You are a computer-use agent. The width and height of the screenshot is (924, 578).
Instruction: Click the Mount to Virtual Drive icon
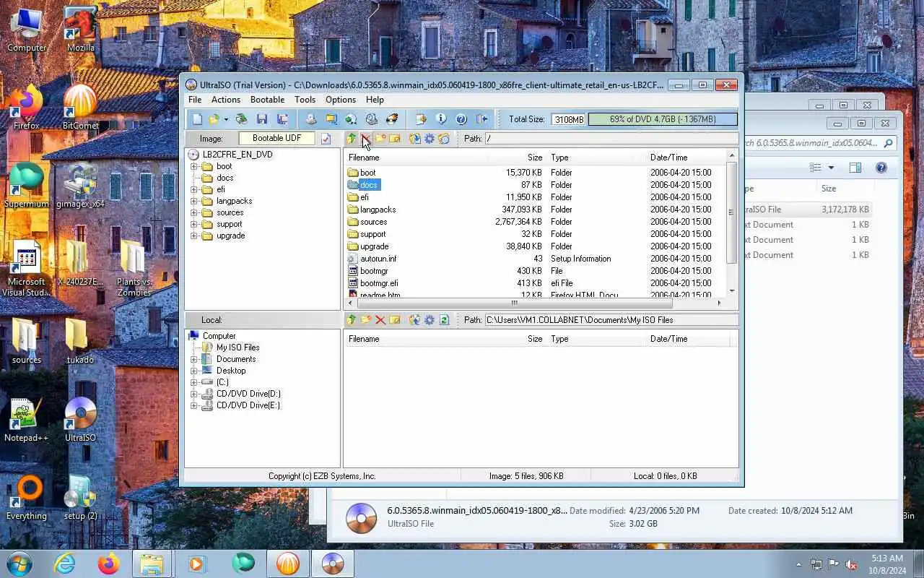click(x=371, y=119)
